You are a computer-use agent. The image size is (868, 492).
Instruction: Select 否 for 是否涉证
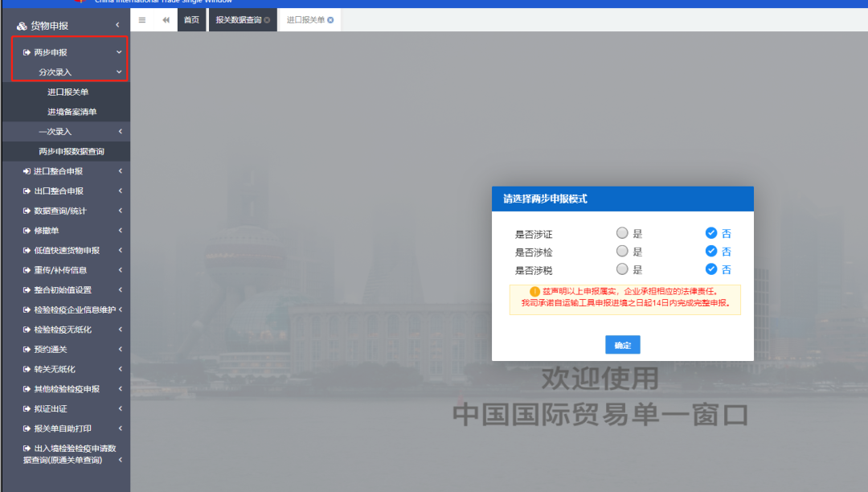pos(711,233)
